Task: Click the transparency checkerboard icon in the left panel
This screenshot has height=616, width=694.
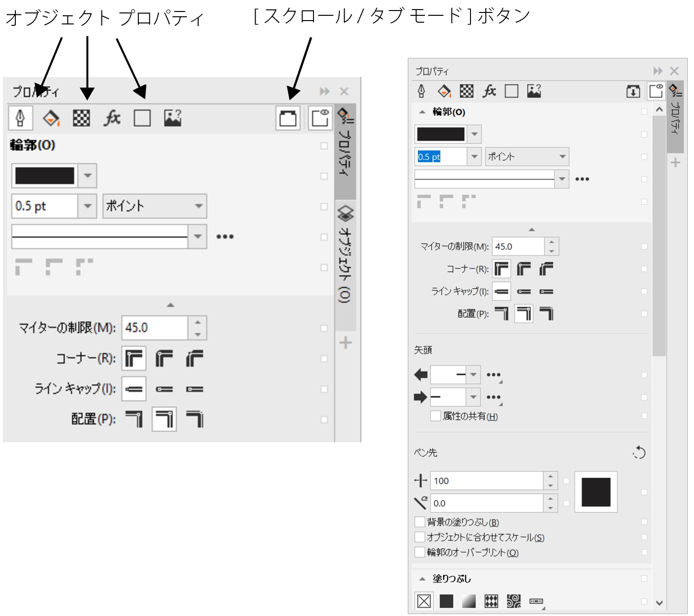Action: (81, 118)
